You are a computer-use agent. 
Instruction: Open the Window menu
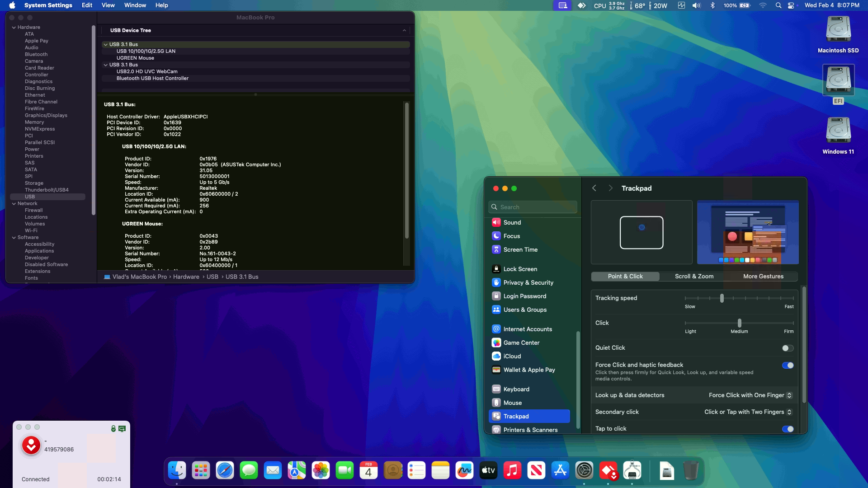tap(135, 5)
